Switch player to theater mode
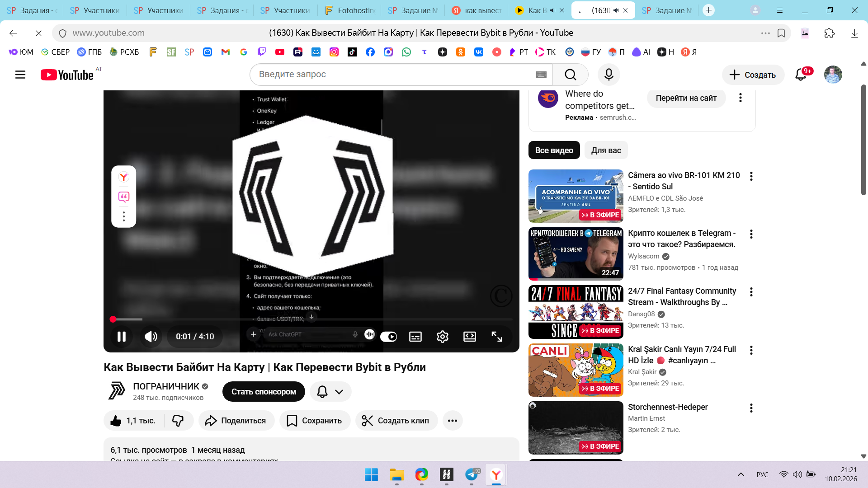This screenshot has width=868, height=488. pos(469,337)
